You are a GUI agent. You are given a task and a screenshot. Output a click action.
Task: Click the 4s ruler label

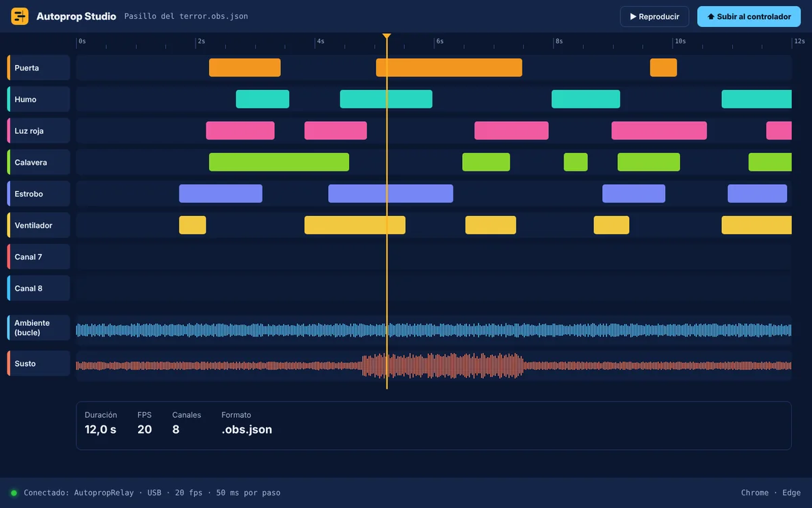tap(320, 41)
